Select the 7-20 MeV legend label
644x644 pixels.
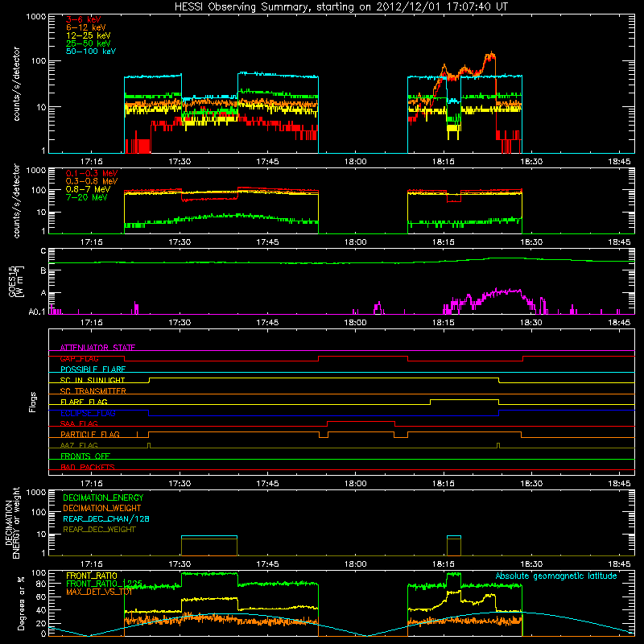tap(86, 197)
